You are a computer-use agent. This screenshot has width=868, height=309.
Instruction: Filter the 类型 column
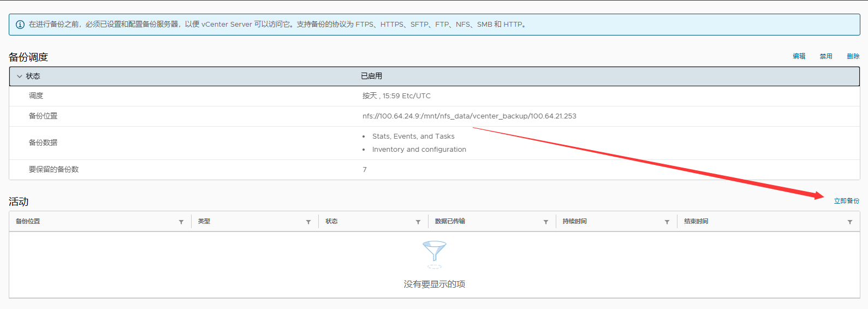click(x=308, y=222)
